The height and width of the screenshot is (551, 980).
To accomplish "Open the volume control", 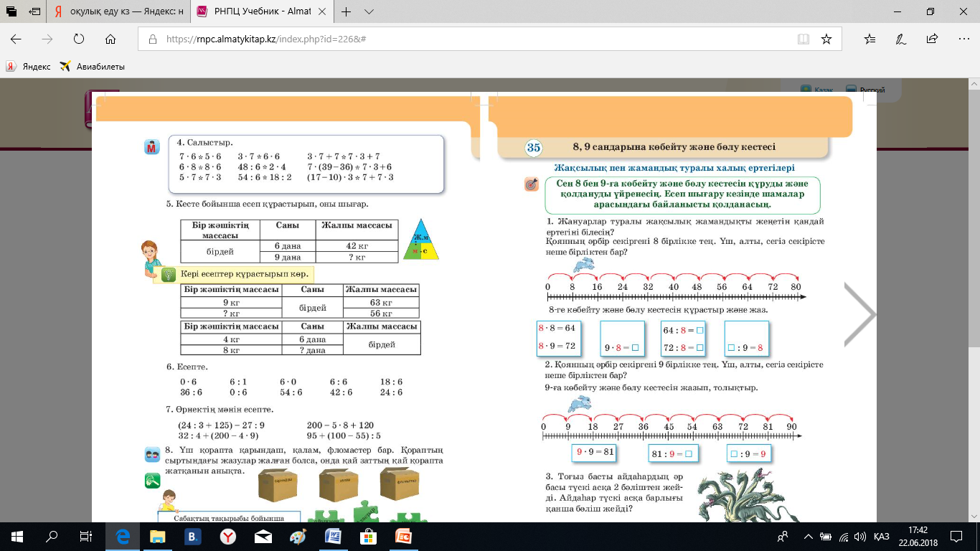I will coord(861,537).
